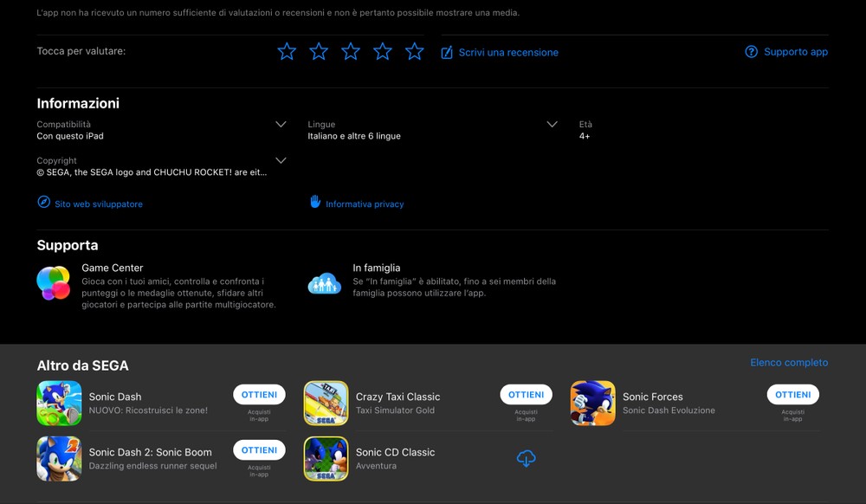866x504 pixels.
Task: Open Supporto app link
Action: 786,52
